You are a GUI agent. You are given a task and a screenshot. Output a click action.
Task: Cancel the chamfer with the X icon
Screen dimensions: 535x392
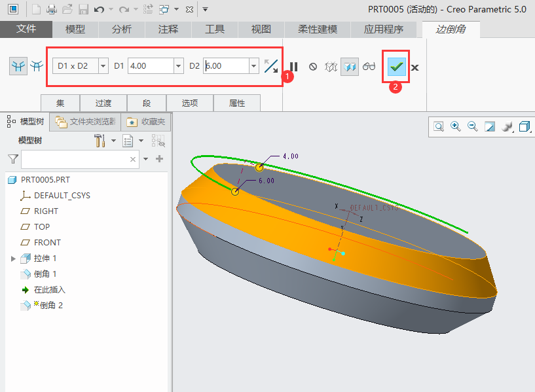click(415, 67)
